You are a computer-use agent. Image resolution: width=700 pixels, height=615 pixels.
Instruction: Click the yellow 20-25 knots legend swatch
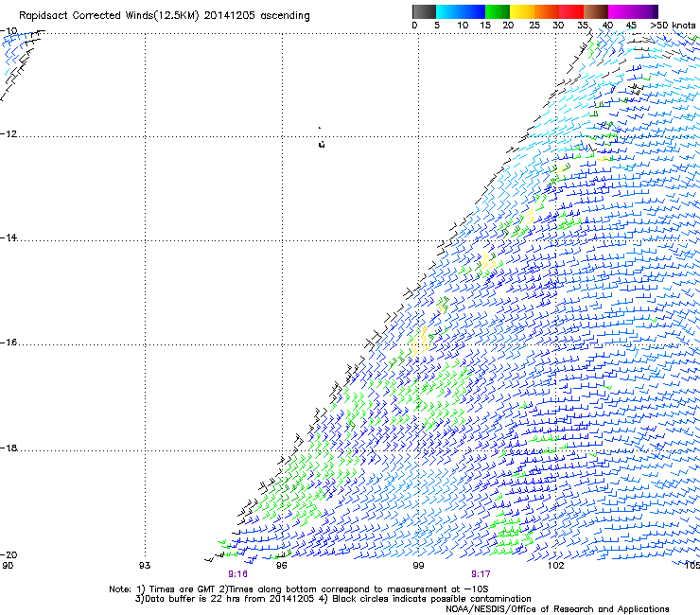(522, 11)
